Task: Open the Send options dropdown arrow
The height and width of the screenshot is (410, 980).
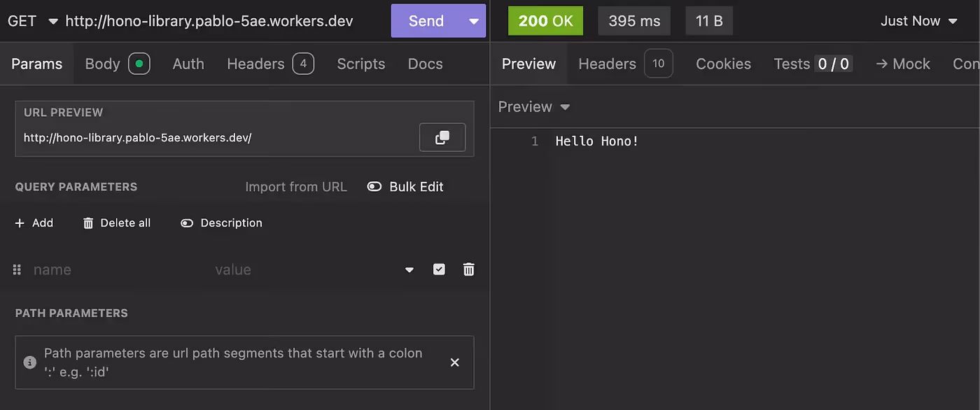Action: [474, 21]
